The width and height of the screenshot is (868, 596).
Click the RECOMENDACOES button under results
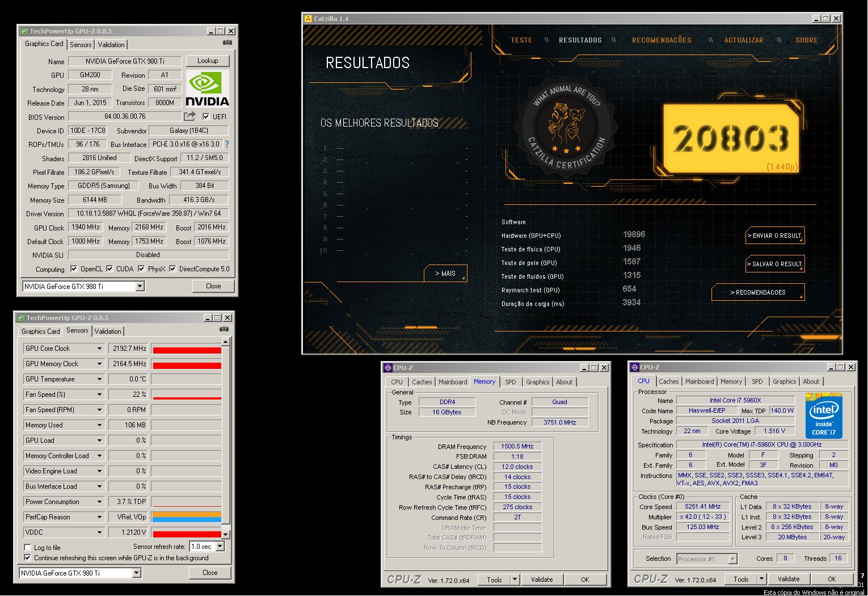coord(758,292)
